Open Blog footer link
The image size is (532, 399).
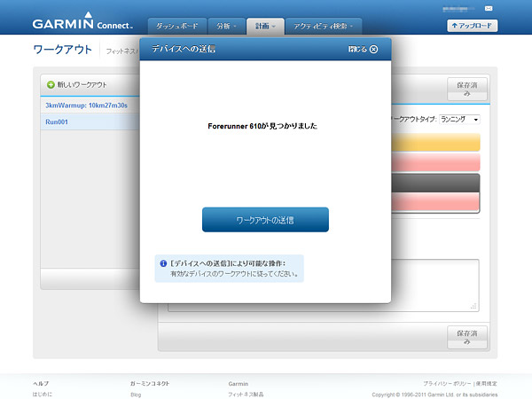(136, 395)
